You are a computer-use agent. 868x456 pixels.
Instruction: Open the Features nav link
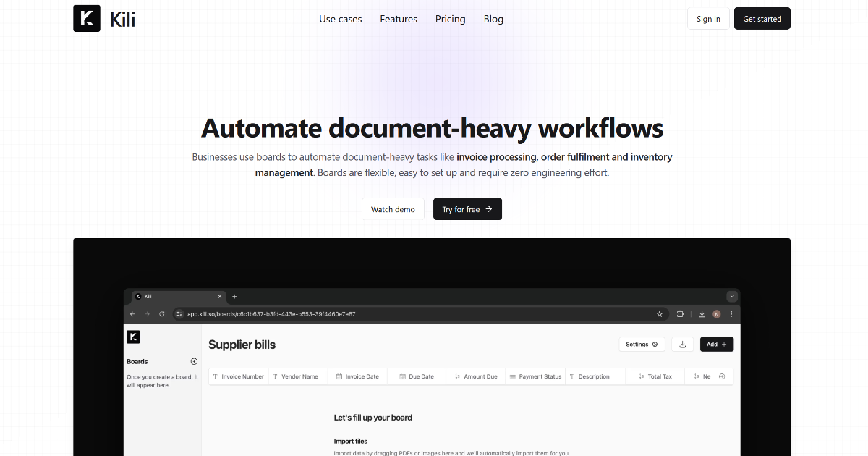[x=399, y=19]
